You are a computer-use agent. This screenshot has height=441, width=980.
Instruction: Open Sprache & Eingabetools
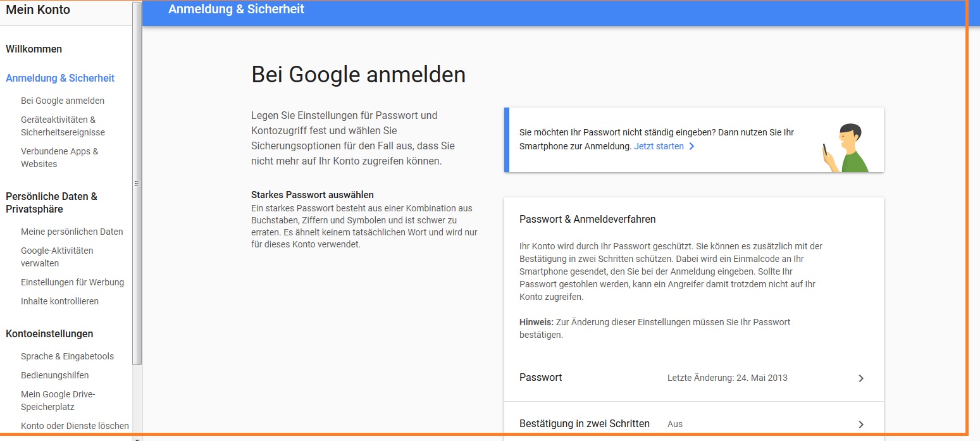point(67,356)
